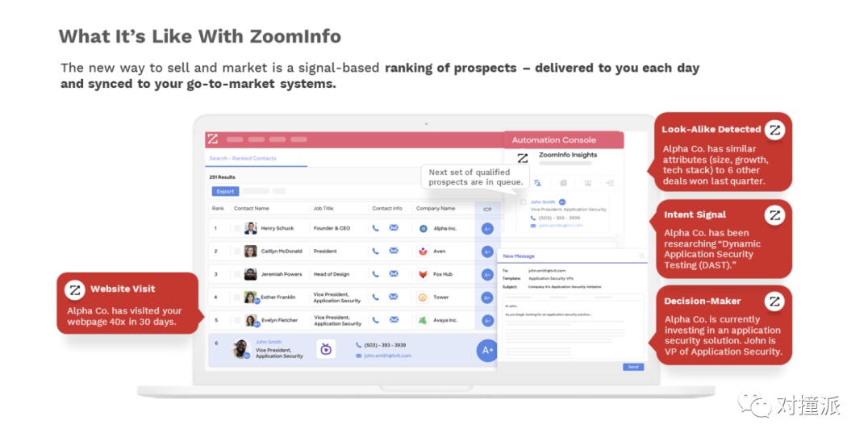Select the people group icon in Automation Console

588,182
